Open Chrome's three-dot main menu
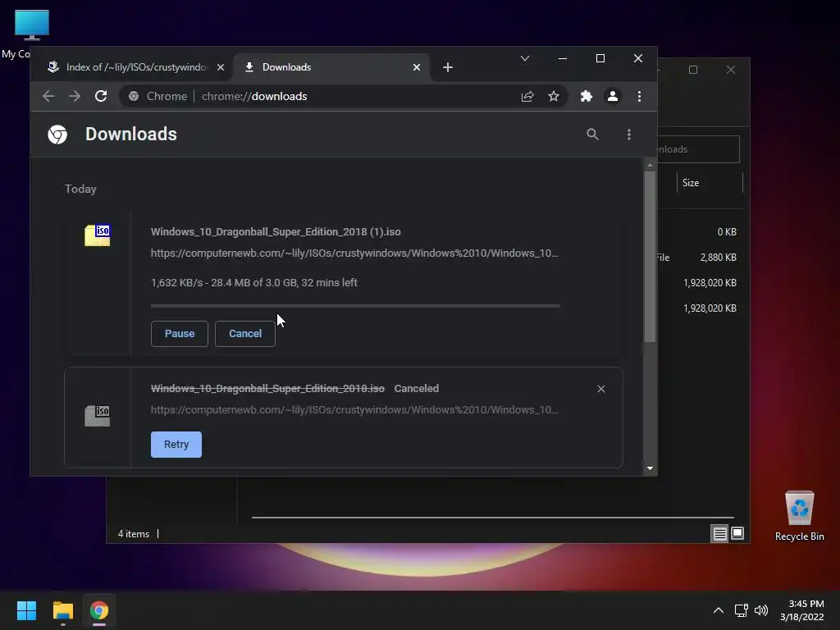This screenshot has height=630, width=840. coord(639,97)
